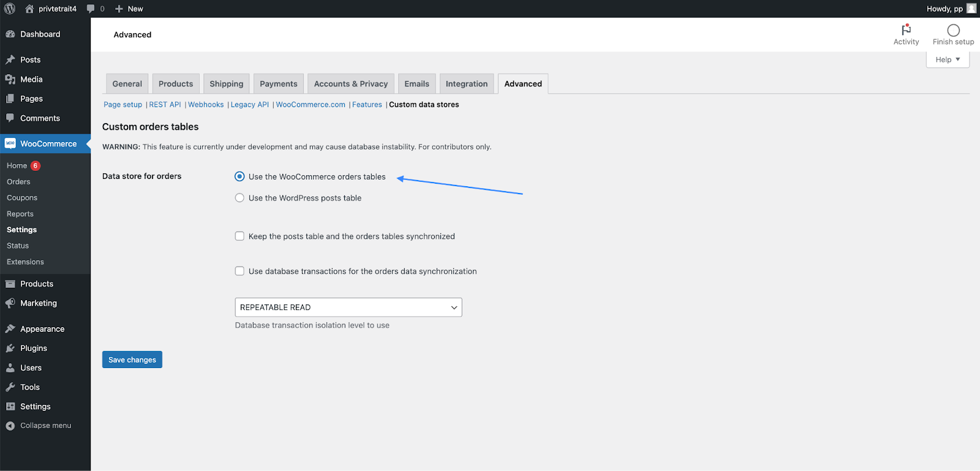Click the sidebar Settings sliders icon
This screenshot has width=980, height=471.
tap(10, 406)
